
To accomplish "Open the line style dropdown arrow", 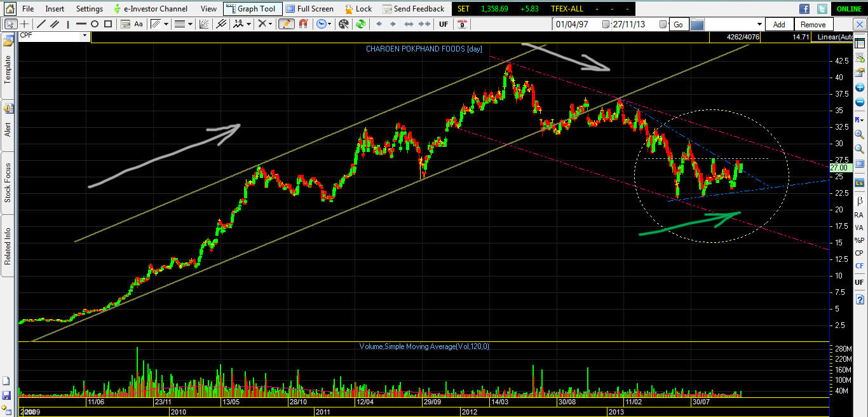I will (190, 24).
